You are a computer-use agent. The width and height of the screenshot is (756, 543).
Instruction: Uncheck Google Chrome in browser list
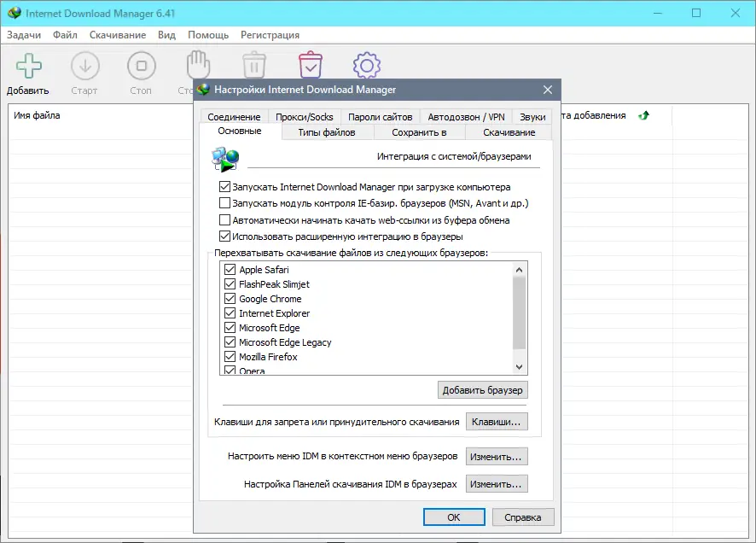pyautogui.click(x=230, y=299)
